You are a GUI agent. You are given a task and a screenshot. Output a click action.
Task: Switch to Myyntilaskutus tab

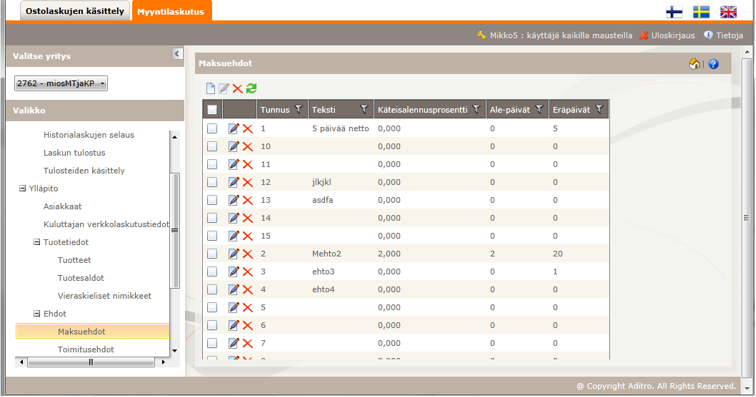tap(171, 11)
